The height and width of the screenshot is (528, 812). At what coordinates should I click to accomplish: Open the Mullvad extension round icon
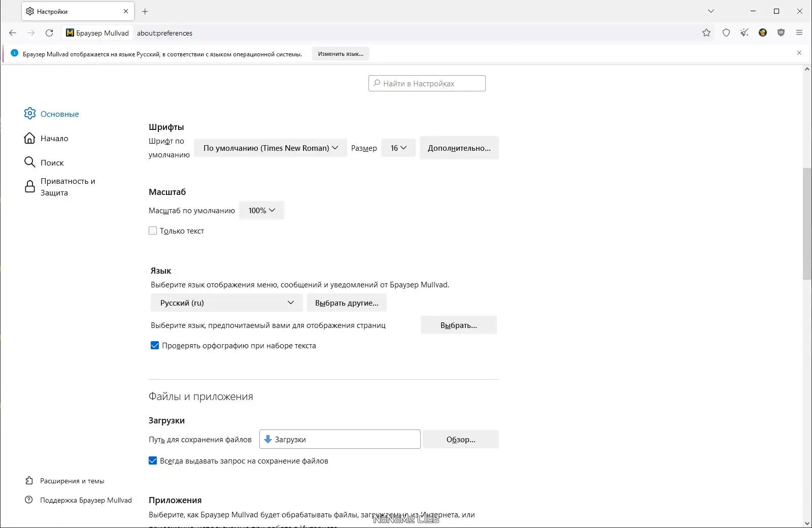pyautogui.click(x=763, y=33)
